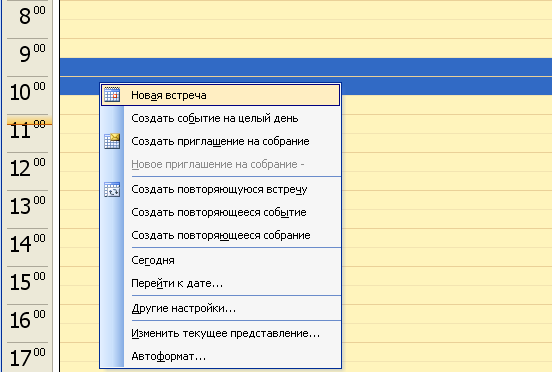The height and width of the screenshot is (372, 560).
Task: Choose 'Создать приглашение на собрание'
Action: [220, 141]
